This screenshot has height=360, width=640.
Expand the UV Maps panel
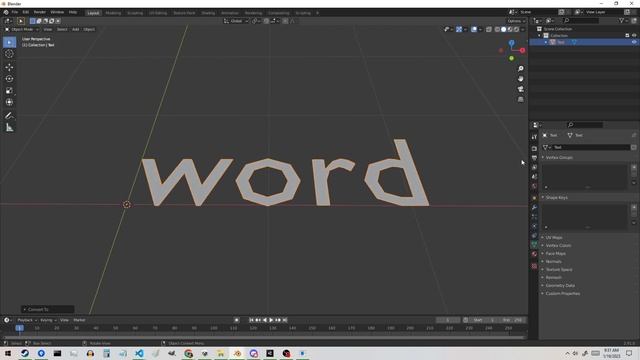pos(554,238)
